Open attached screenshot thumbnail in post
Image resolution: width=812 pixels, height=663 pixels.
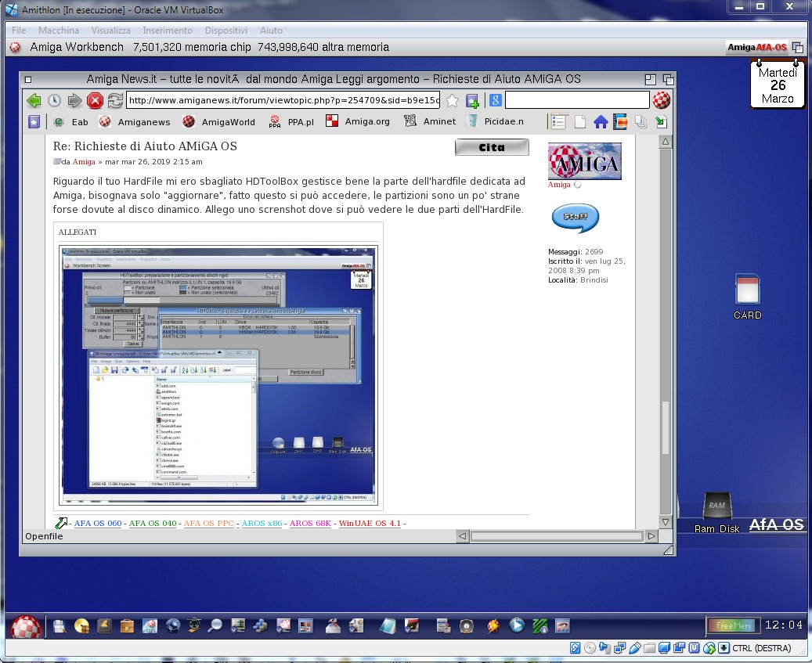[x=218, y=373]
